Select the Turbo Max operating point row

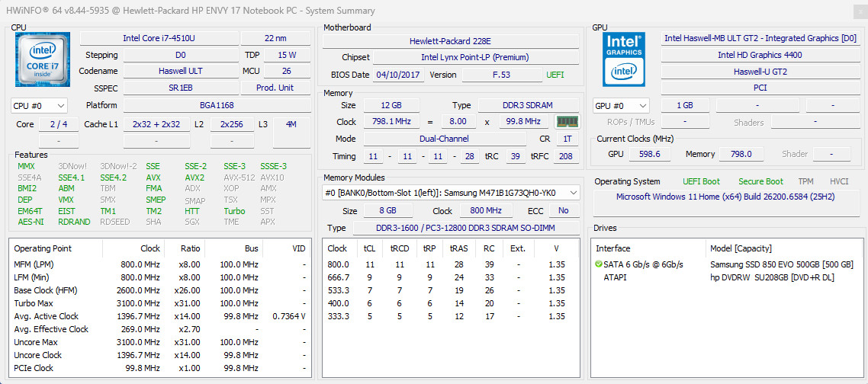160,303
